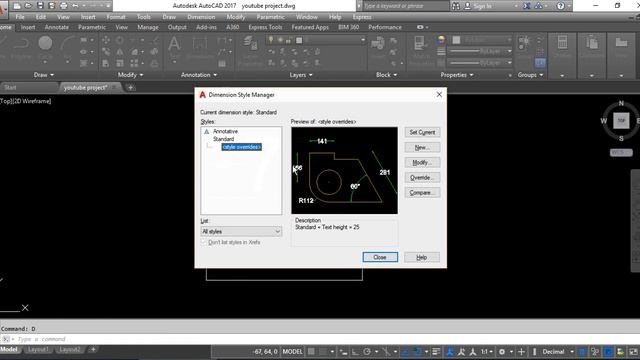Expand the Block panel dropdown
The width and height of the screenshot is (640, 360).
(386, 75)
